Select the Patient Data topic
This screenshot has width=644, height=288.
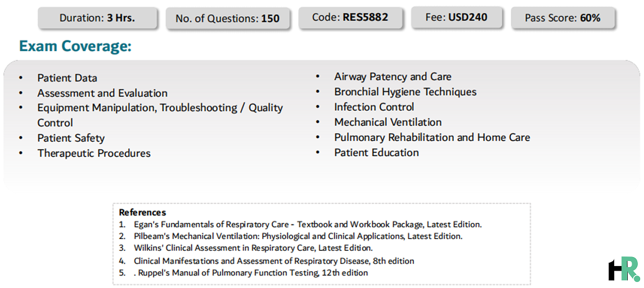(x=67, y=78)
